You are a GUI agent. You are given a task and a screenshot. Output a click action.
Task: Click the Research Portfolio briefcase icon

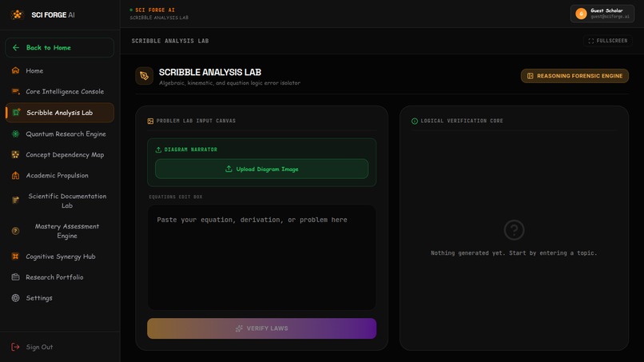(x=16, y=277)
